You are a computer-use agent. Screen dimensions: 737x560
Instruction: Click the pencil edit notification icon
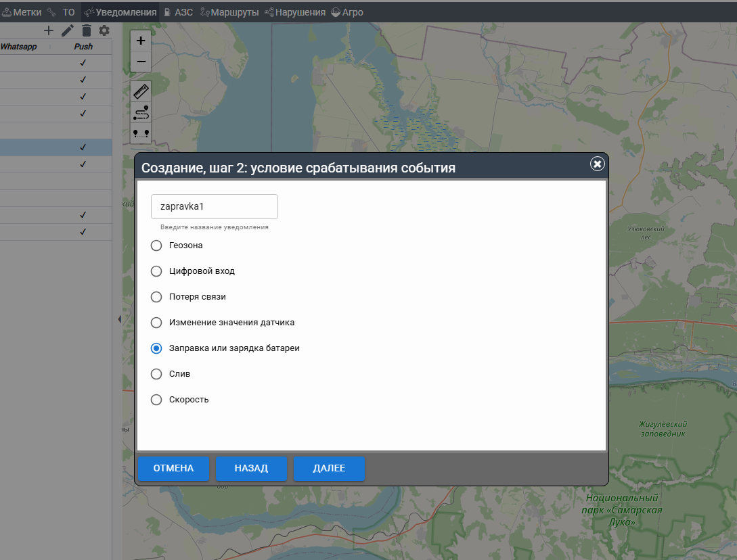pyautogui.click(x=67, y=30)
